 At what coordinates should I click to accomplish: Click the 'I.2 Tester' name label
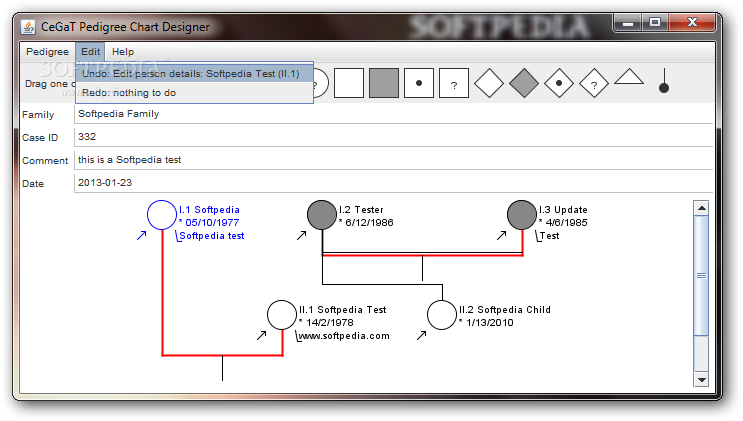(361, 210)
